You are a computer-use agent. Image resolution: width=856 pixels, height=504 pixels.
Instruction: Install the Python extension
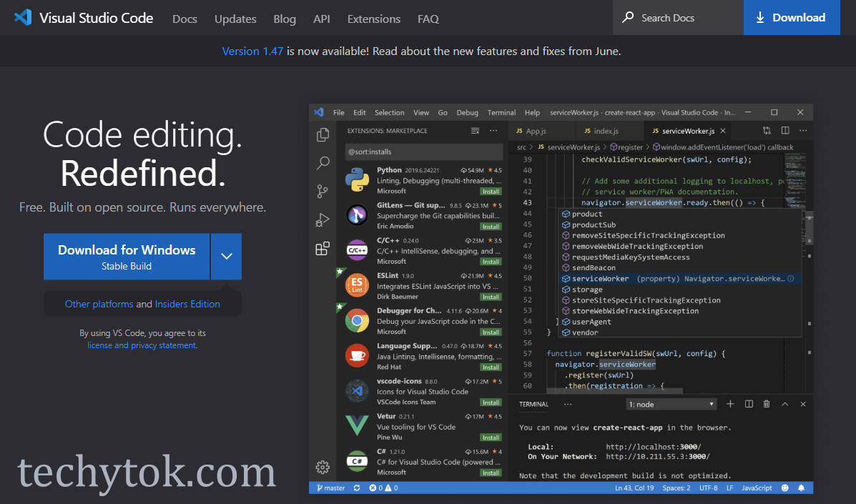tap(491, 192)
